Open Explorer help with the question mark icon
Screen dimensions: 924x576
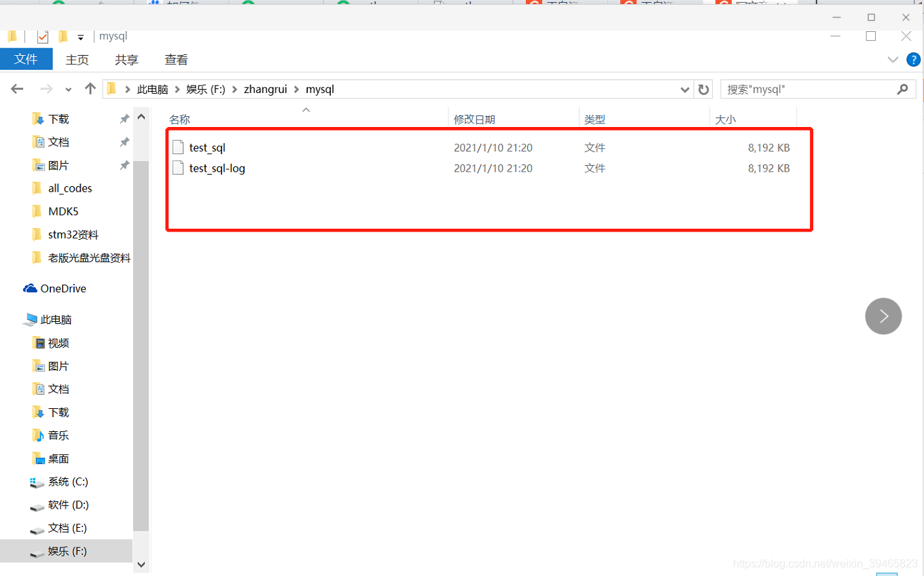(x=913, y=59)
